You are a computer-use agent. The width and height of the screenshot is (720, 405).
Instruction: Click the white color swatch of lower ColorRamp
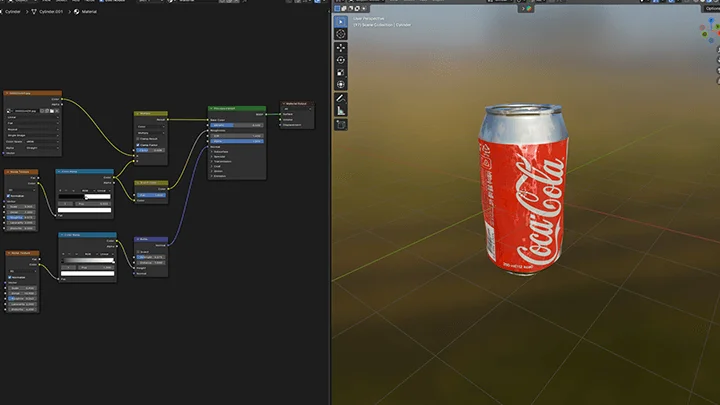(x=88, y=273)
